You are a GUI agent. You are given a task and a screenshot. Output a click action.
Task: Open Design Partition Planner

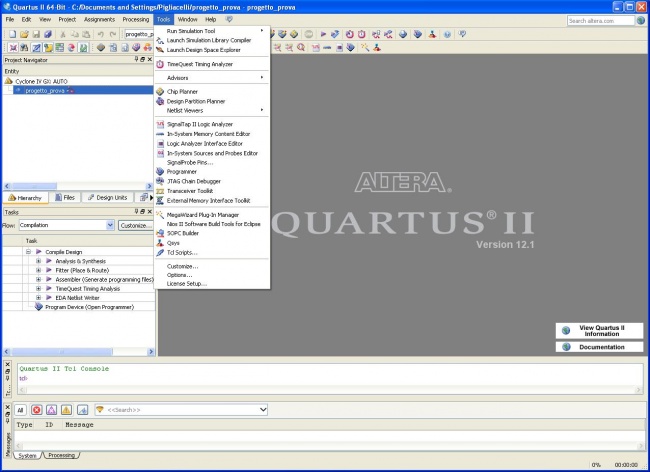[x=212, y=101]
